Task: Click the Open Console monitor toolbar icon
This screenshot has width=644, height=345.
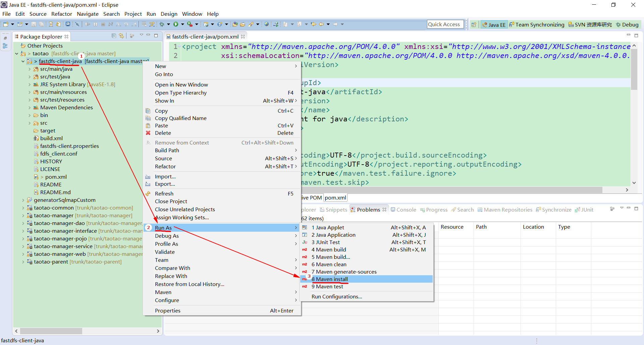Action: (68, 24)
